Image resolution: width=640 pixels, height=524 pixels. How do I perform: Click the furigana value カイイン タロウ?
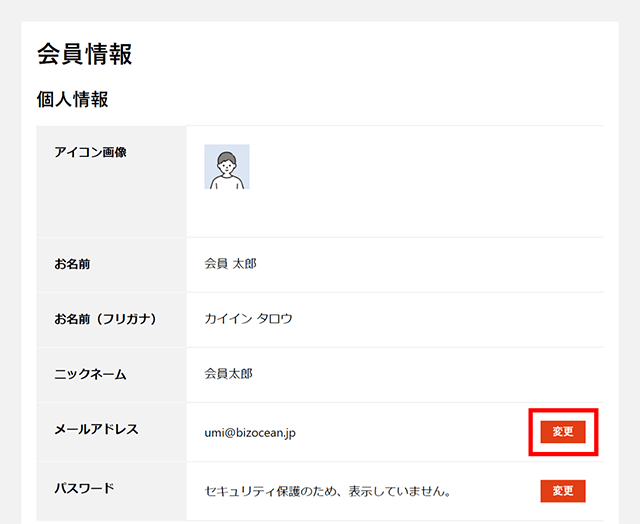[x=248, y=318]
